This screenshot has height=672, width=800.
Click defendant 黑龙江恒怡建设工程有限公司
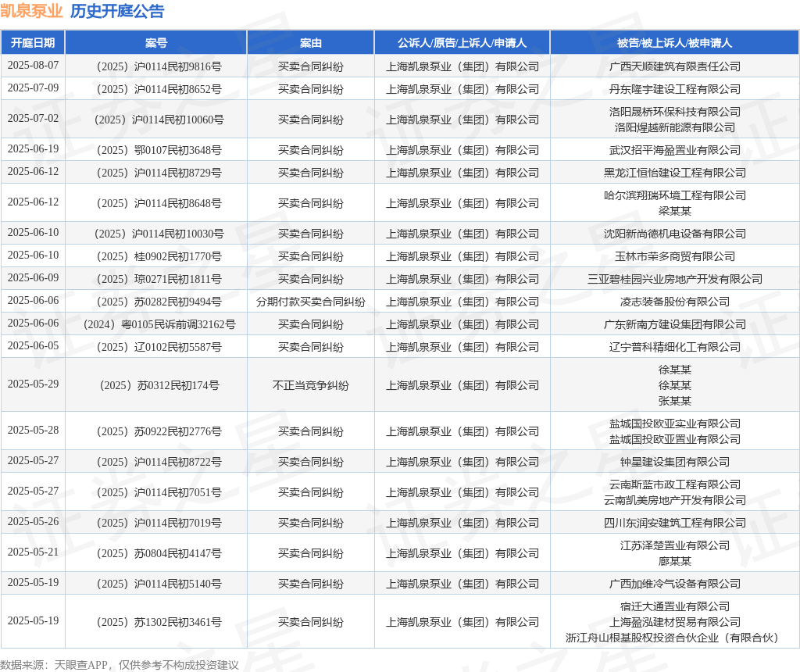[x=674, y=173]
